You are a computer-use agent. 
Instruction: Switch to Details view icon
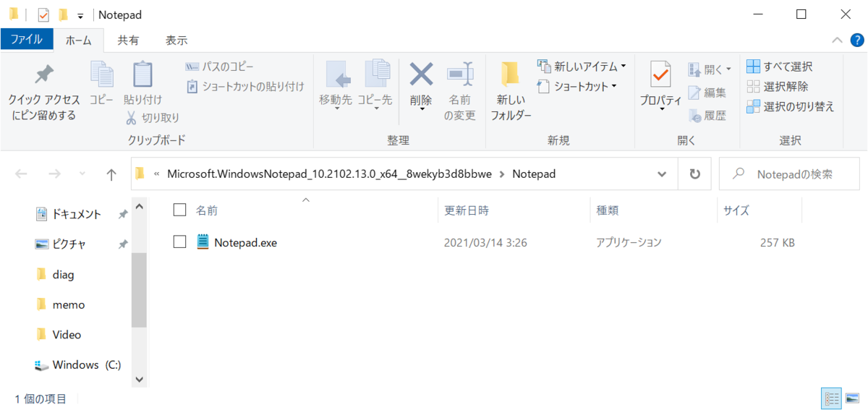832,398
